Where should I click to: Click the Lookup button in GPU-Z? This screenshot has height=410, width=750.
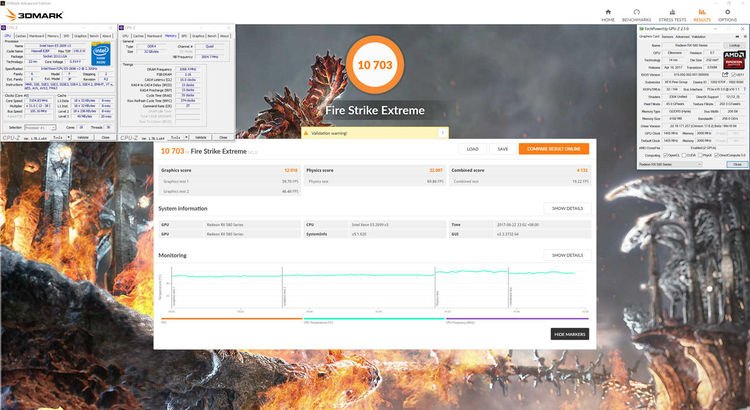click(x=735, y=45)
